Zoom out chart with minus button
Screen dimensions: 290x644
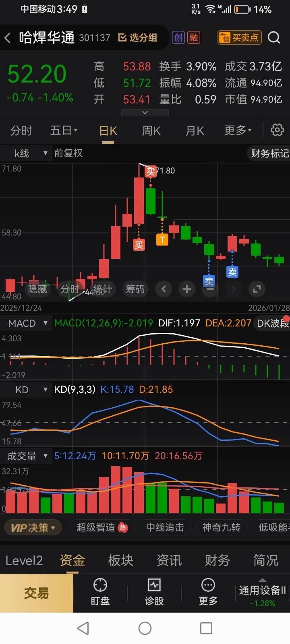(210, 289)
